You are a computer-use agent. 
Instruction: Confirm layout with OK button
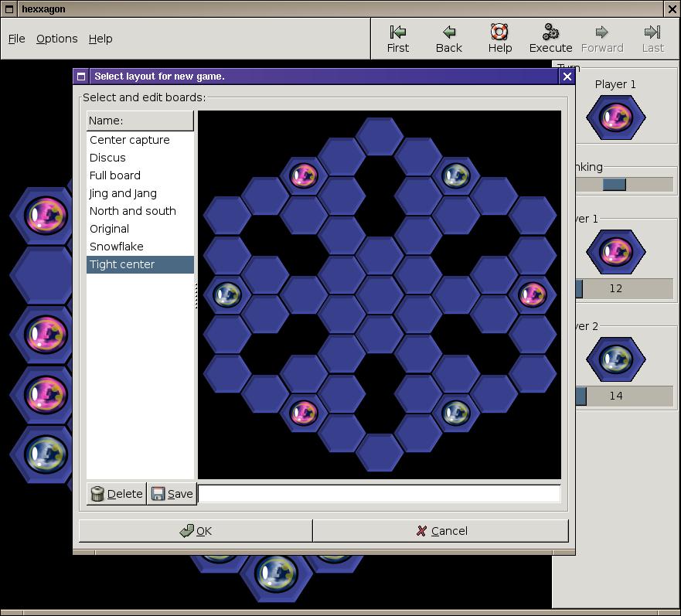point(196,531)
